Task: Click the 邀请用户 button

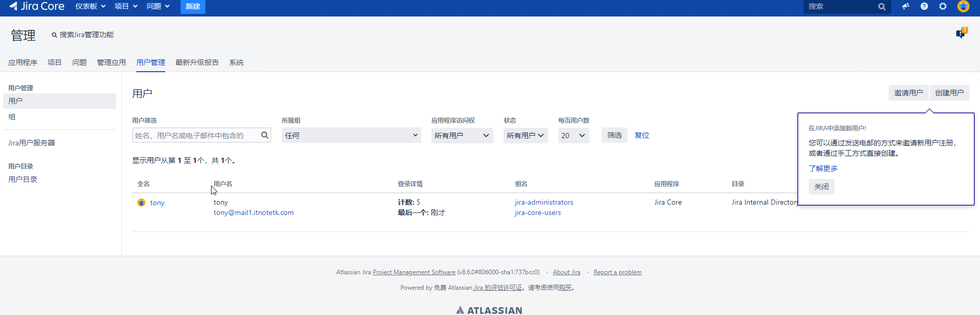Action: click(908, 93)
